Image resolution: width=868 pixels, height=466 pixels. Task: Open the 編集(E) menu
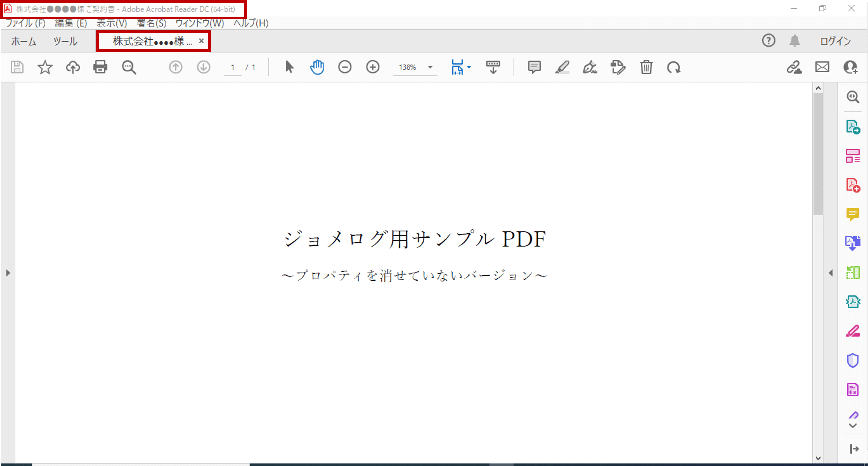point(71,23)
